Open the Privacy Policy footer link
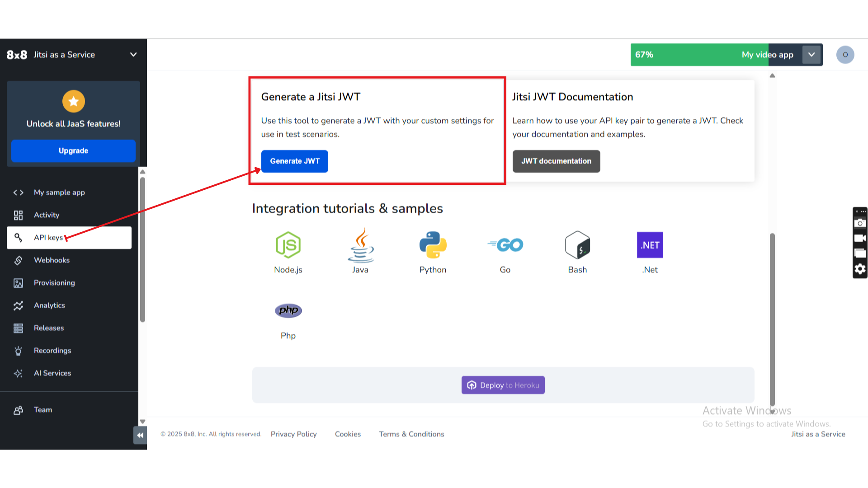 pos(293,434)
